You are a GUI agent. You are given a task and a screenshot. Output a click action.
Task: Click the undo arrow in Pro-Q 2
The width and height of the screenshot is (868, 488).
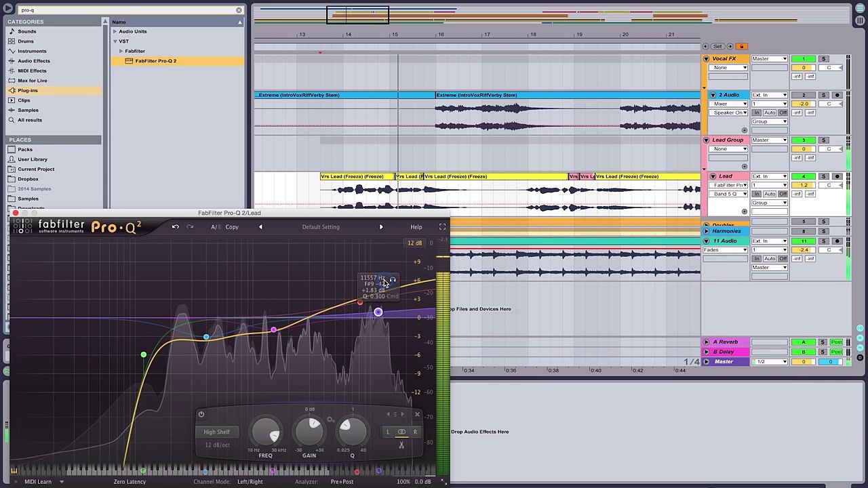(175, 227)
